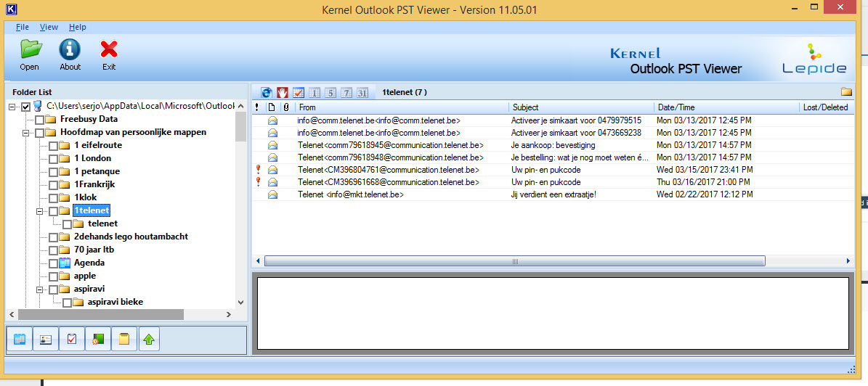Collapse the 1telenet folder tree node
This screenshot has width=868, height=386.
pos(40,211)
